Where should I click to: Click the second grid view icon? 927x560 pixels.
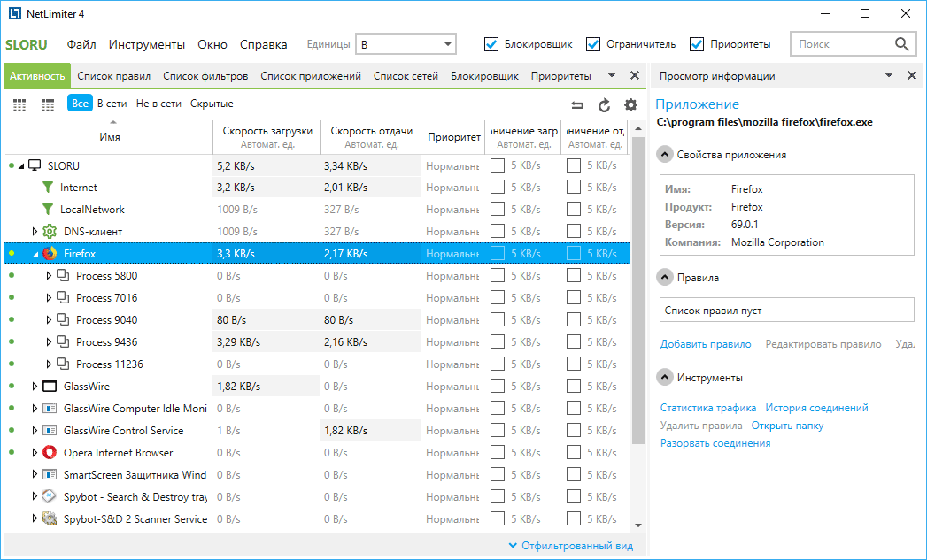[x=48, y=104]
